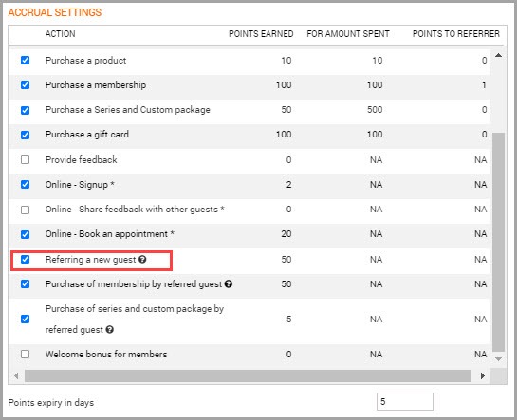Image resolution: width=517 pixels, height=420 pixels.
Task: Open help icon for Purchase of membership by referred guest
Action: click(229, 284)
